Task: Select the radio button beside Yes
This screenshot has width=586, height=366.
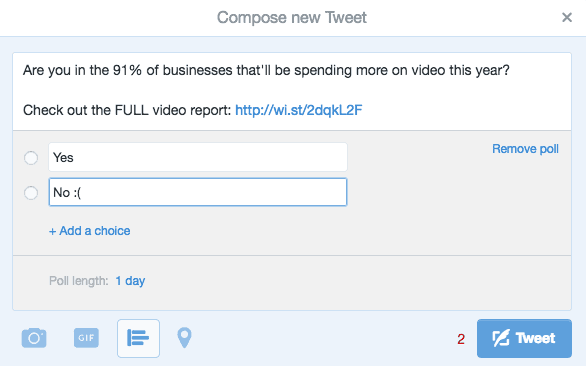Action: tap(31, 158)
